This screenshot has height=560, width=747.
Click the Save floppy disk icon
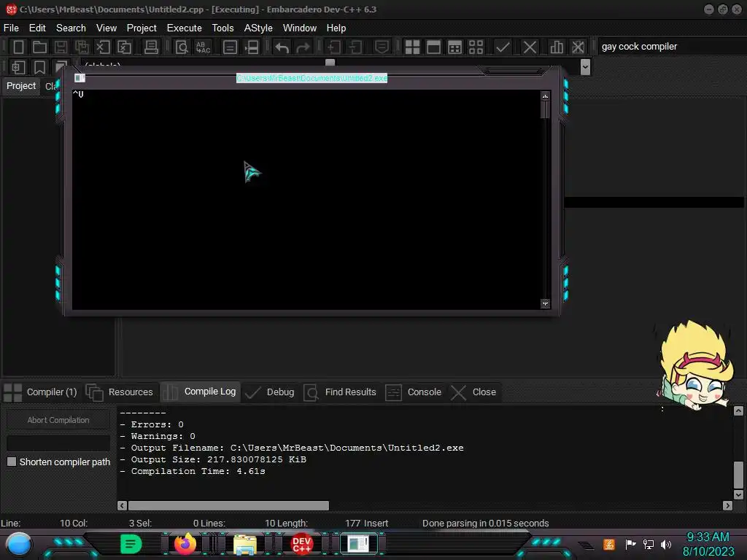61,47
